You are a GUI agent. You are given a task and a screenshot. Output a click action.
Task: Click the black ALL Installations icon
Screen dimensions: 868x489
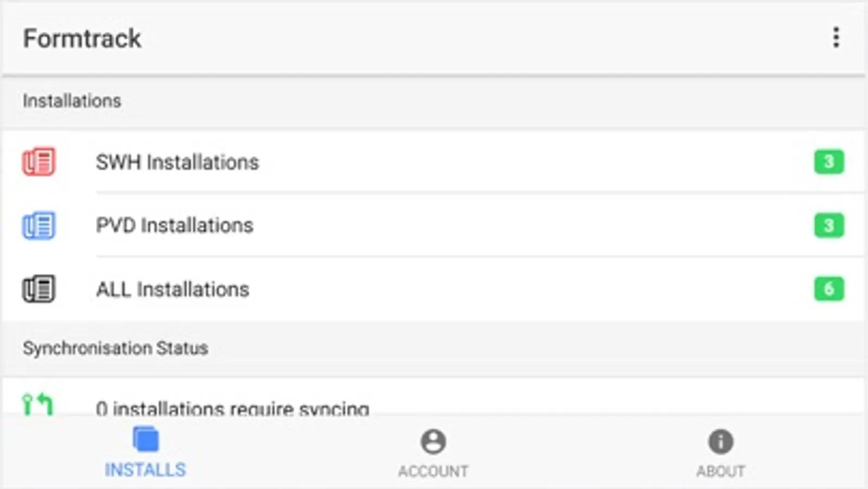tap(39, 289)
